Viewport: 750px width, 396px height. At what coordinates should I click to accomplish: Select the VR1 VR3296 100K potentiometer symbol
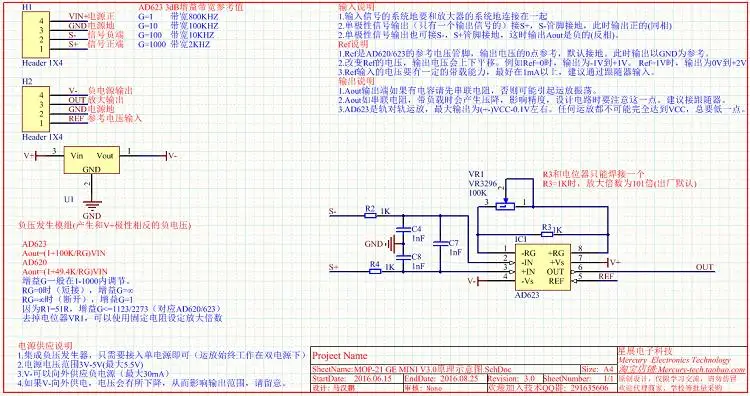tap(505, 206)
